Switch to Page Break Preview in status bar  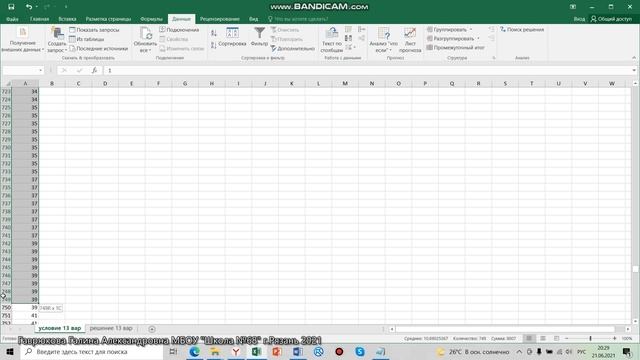[x=556, y=338]
